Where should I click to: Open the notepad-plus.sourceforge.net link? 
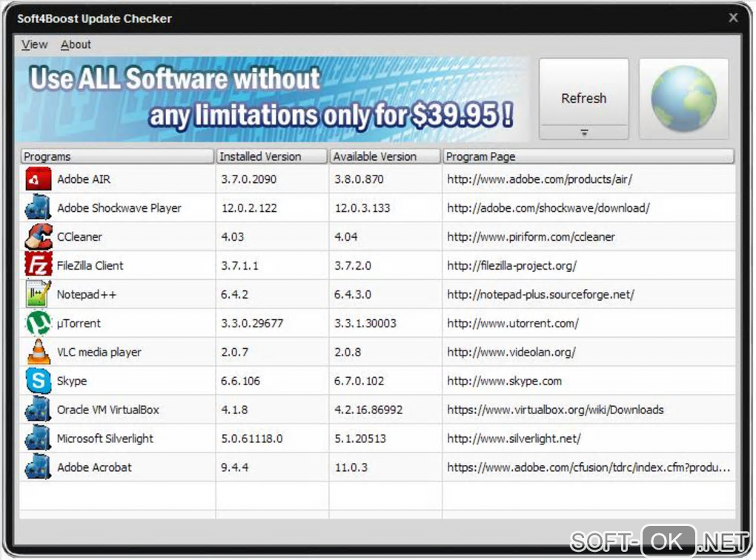[x=540, y=295]
